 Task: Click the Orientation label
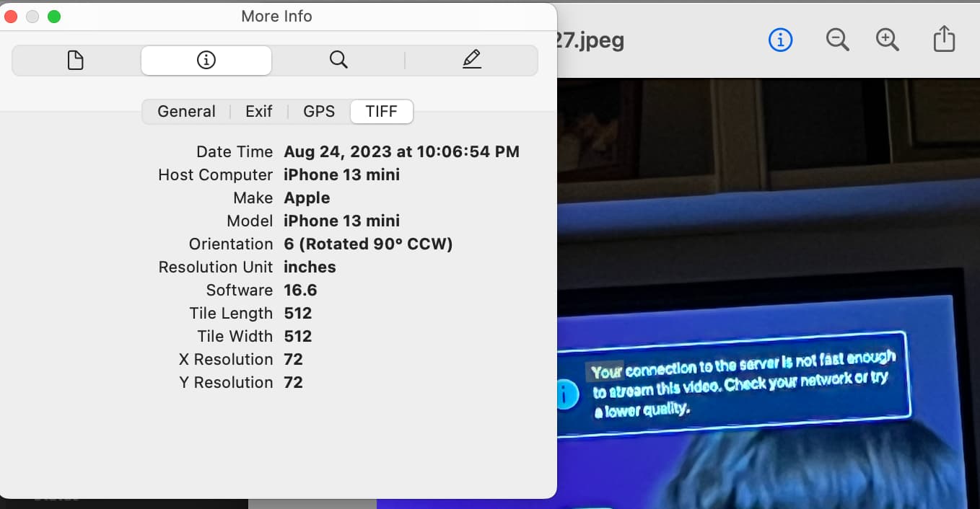231,244
